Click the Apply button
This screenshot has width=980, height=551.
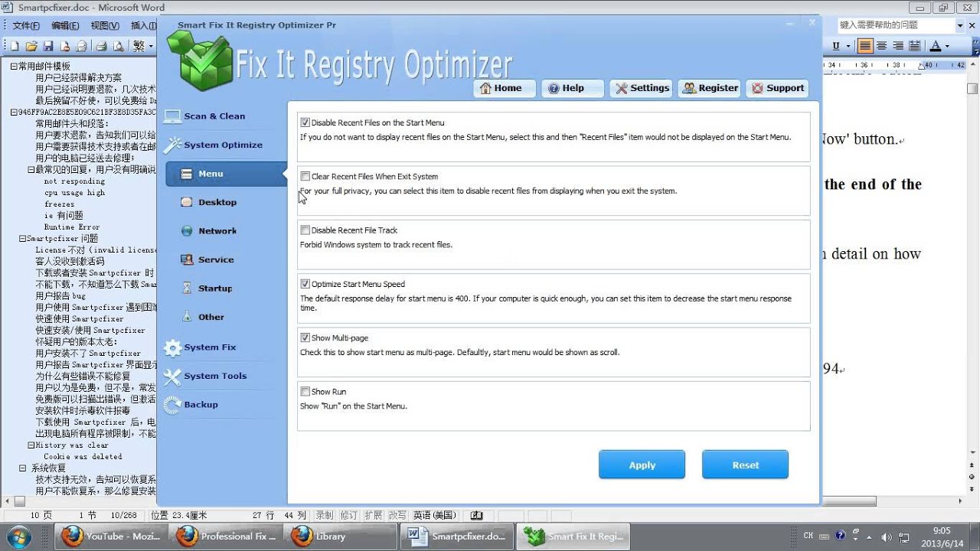pyautogui.click(x=642, y=465)
